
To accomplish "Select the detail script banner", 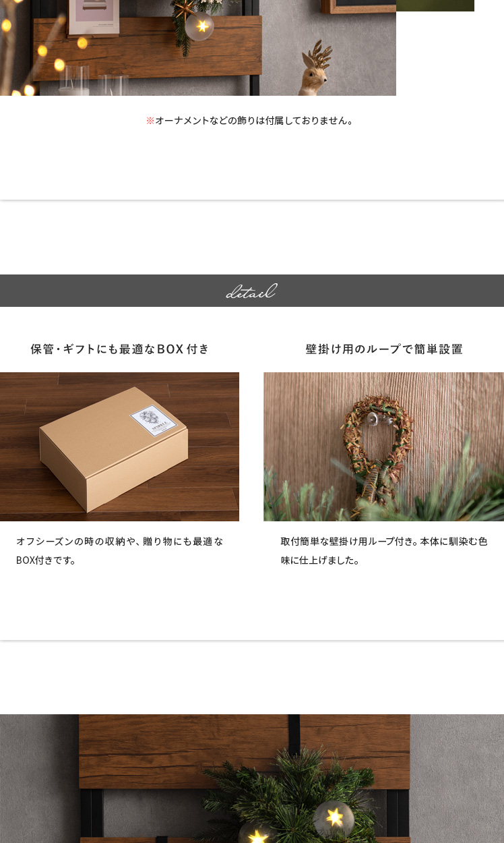I will 252,291.
